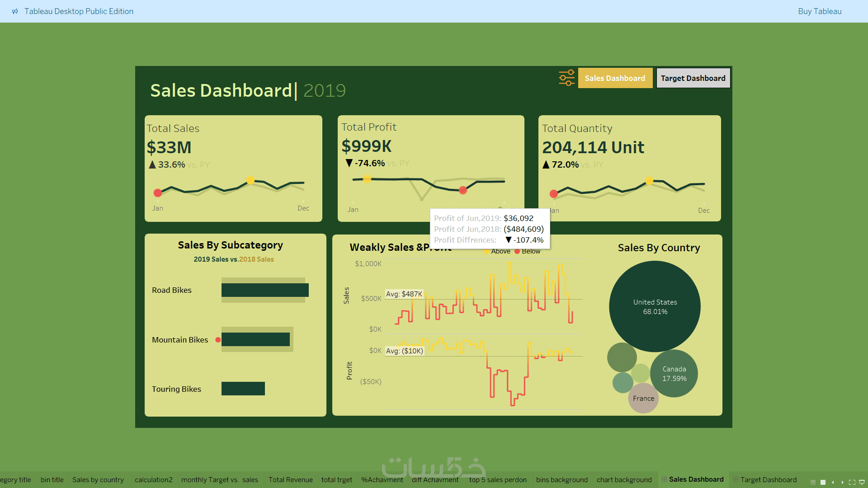Open the Sales by country tab
This screenshot has height=488, width=868.
click(x=98, y=480)
